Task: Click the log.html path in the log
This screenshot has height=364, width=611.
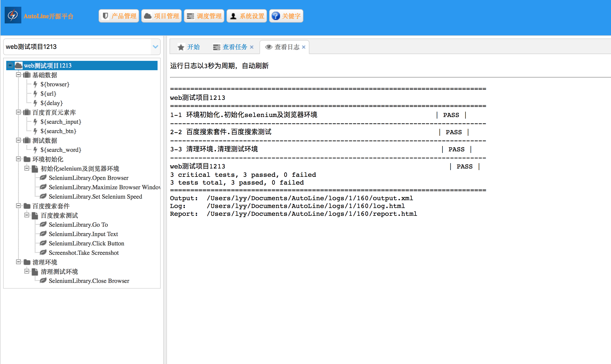Action: tap(306, 206)
